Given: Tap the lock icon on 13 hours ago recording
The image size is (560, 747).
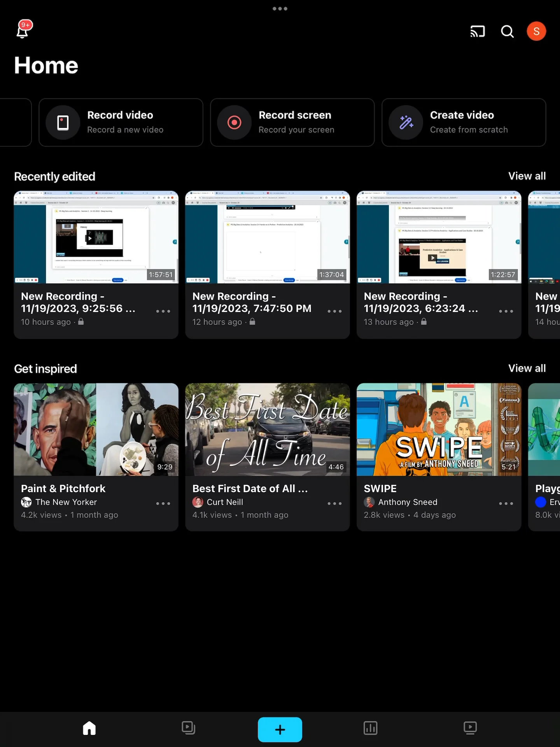Looking at the screenshot, I should [424, 322].
